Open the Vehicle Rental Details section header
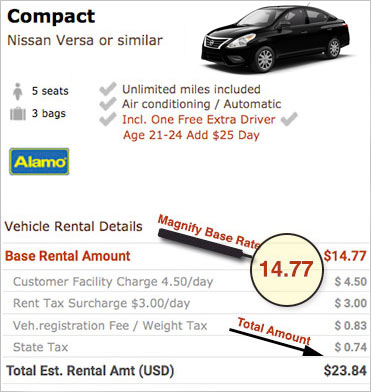Viewport: 371px width, 392px height. click(73, 227)
